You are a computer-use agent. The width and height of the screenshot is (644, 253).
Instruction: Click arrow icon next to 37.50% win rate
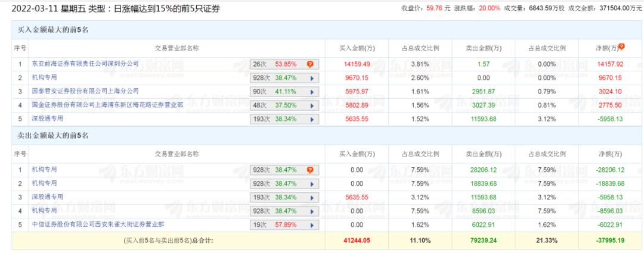tap(310, 105)
